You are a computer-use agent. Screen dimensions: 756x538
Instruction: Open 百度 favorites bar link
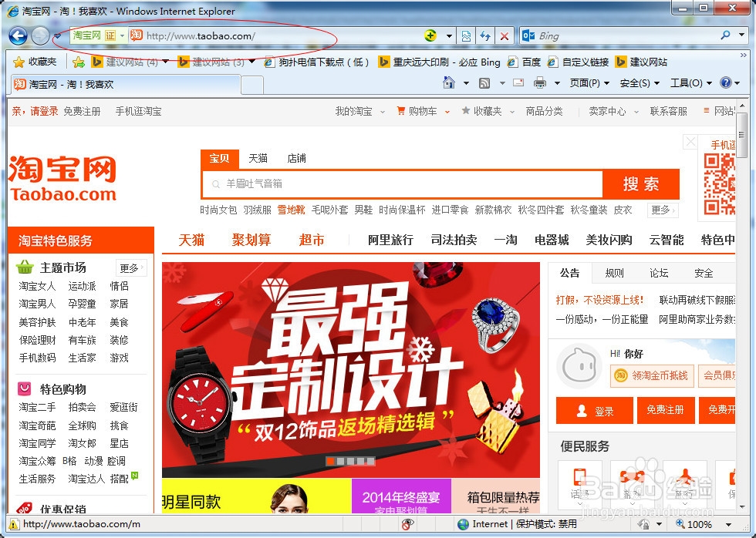525,62
